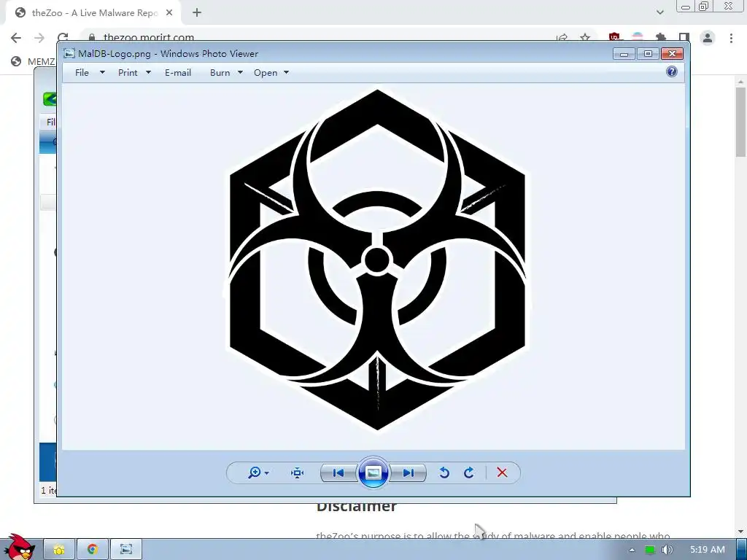Select theZoo browser tab in Chrome
Image resolution: width=747 pixels, height=560 pixels.
point(94,13)
